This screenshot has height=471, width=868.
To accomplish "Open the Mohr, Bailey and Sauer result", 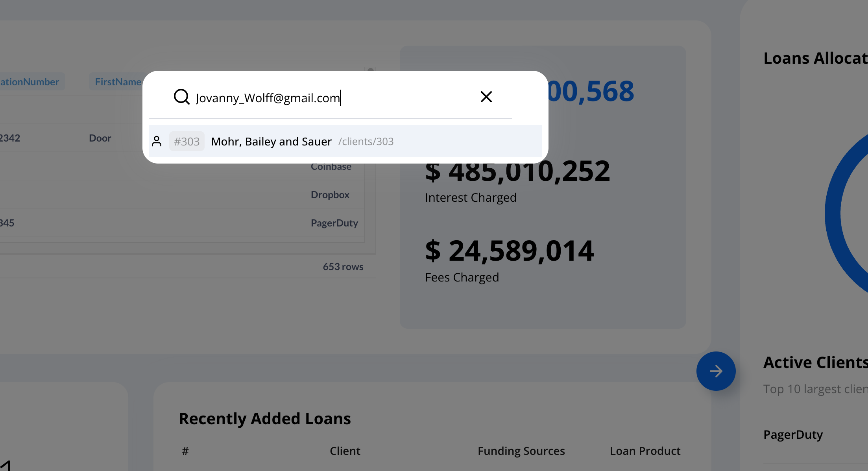I will (345, 141).
